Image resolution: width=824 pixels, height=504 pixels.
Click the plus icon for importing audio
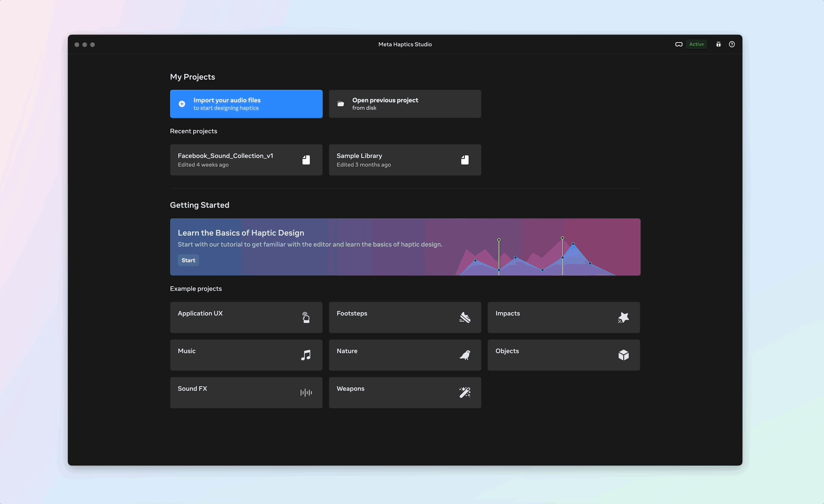(182, 104)
